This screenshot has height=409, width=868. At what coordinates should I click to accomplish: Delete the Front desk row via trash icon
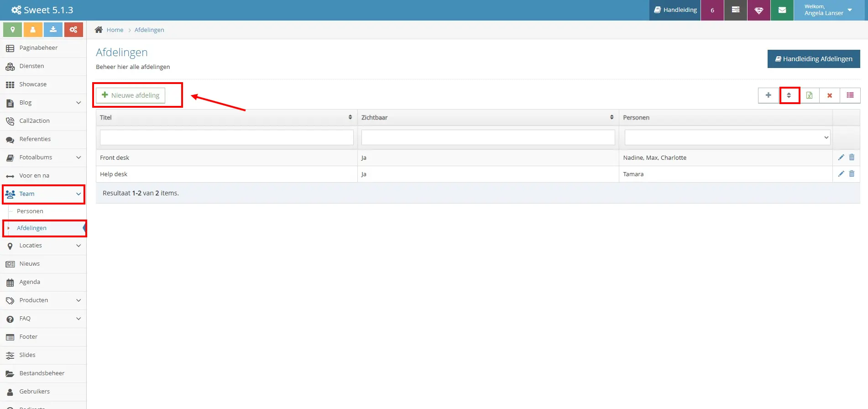click(x=852, y=157)
